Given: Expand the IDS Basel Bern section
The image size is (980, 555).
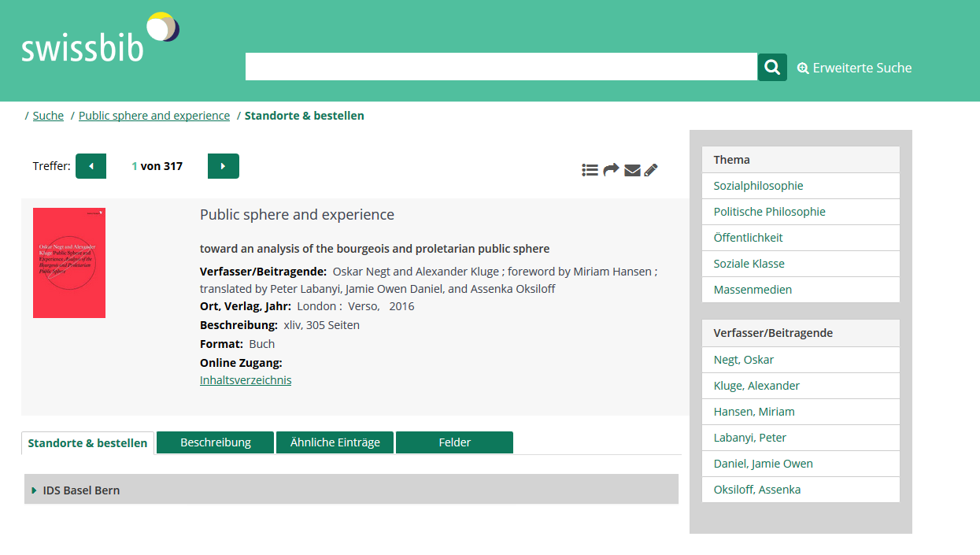Looking at the screenshot, I should (x=81, y=490).
